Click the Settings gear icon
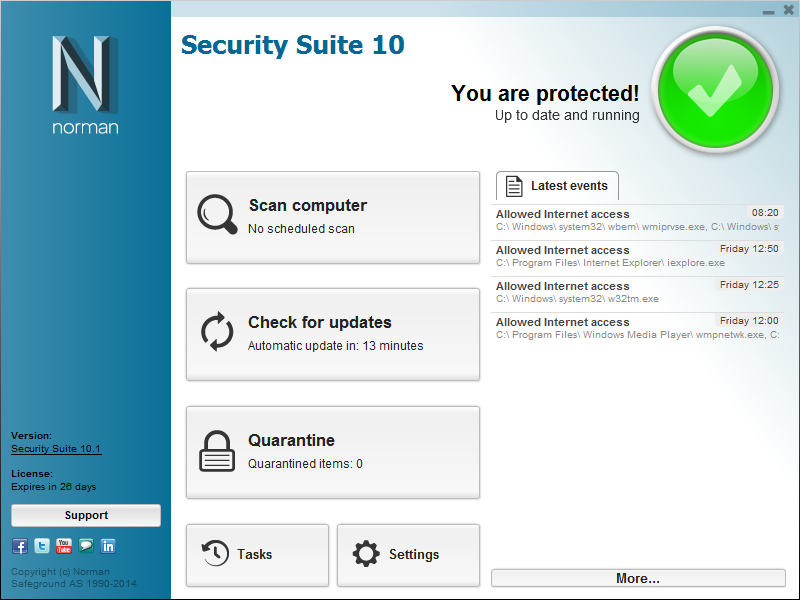Viewport: 800px width, 600px height. 367,554
